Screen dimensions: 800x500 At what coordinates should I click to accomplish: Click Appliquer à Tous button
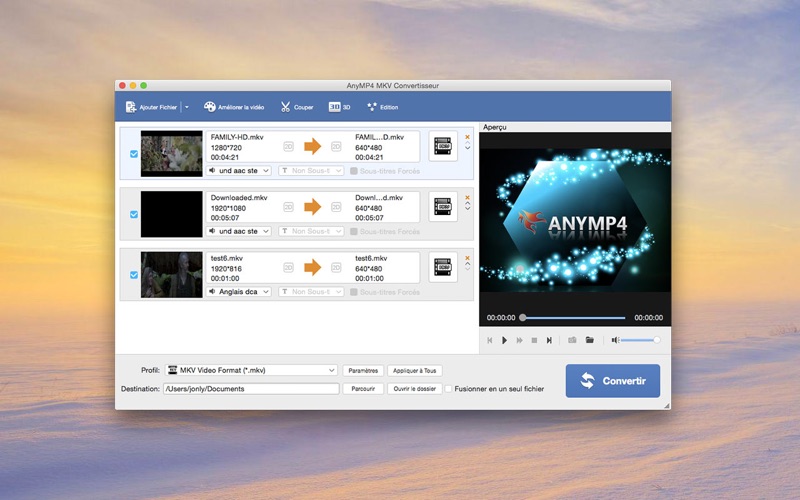(x=415, y=371)
